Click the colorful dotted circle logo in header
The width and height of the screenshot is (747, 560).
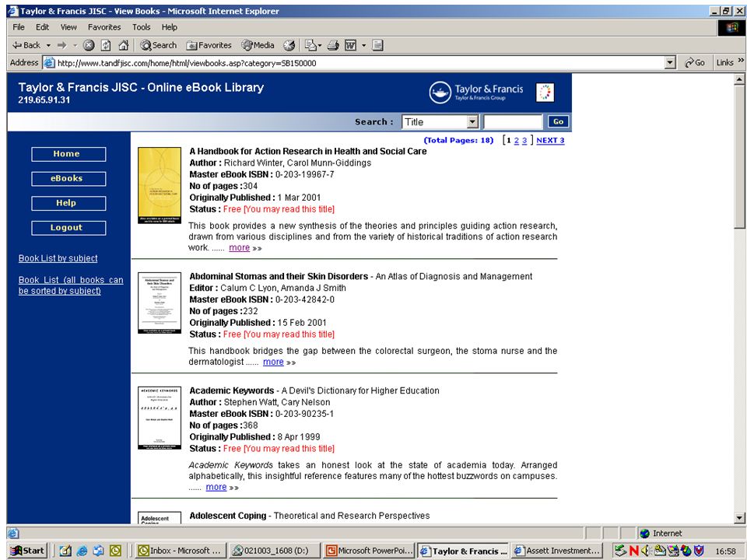point(545,93)
